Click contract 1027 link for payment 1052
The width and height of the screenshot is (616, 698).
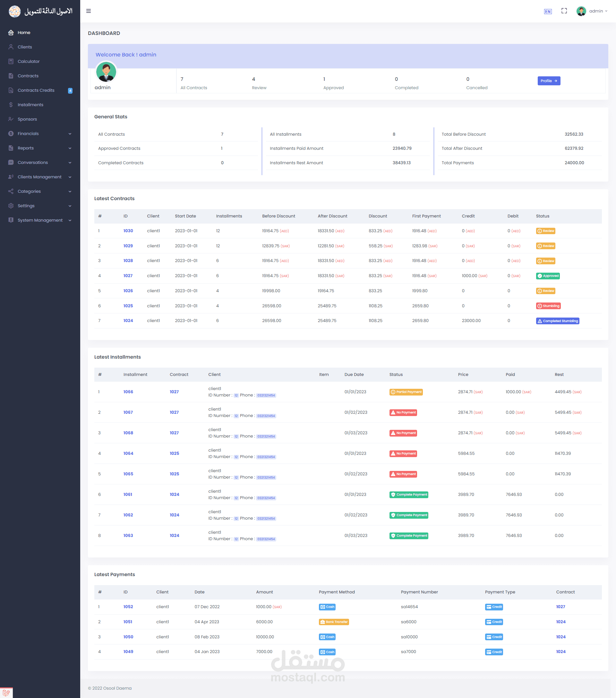pyautogui.click(x=560, y=607)
